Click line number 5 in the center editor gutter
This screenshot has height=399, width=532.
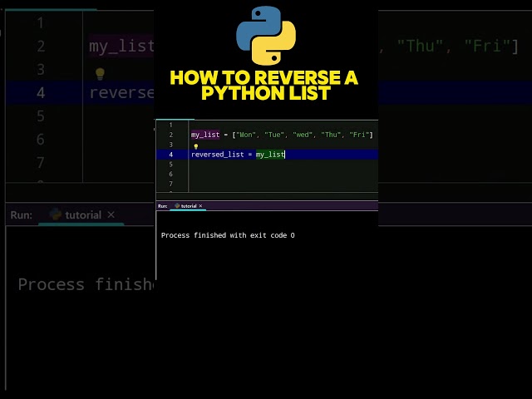pos(171,165)
